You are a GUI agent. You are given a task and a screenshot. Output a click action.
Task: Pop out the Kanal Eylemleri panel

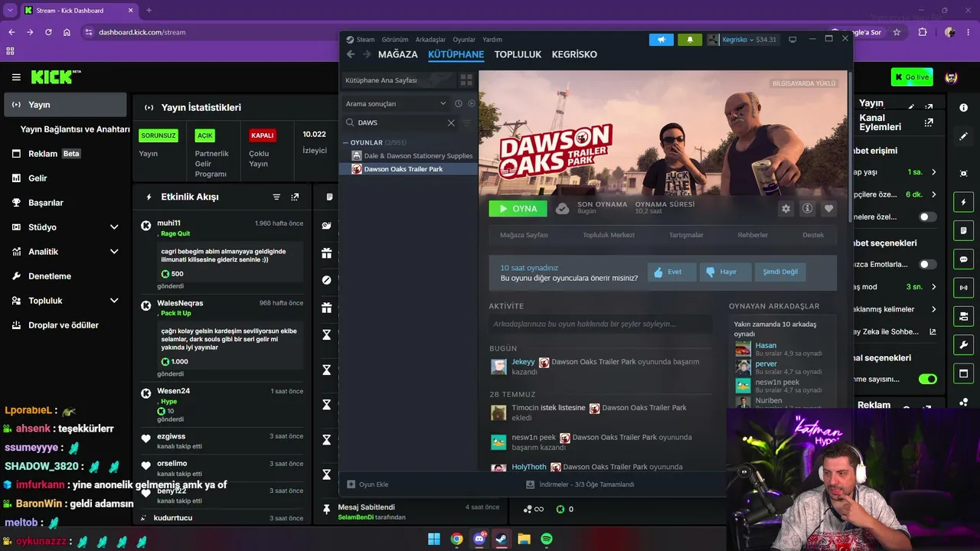pos(929,122)
